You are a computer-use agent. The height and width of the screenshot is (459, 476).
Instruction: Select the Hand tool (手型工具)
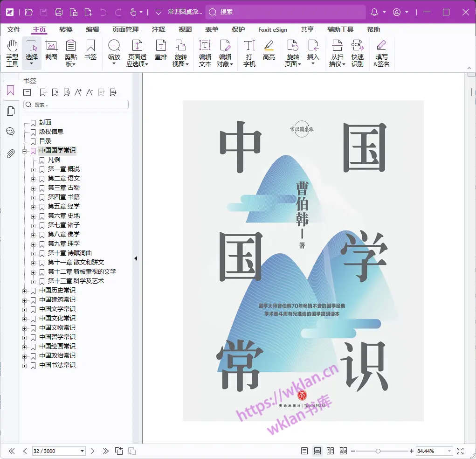pyautogui.click(x=12, y=53)
